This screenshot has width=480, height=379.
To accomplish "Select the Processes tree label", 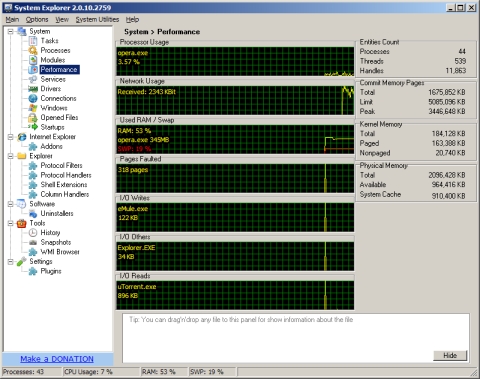I will click(55, 51).
